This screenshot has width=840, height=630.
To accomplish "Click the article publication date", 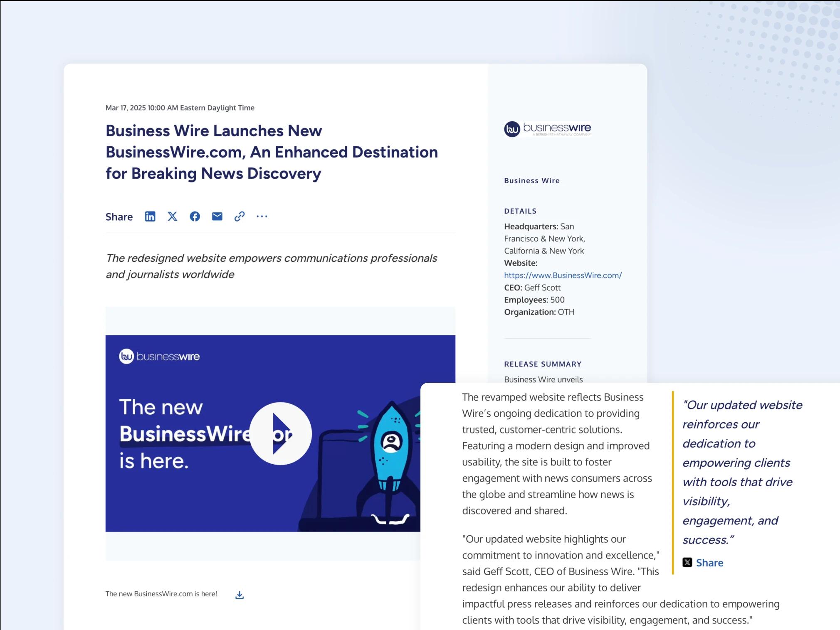I will [x=180, y=108].
